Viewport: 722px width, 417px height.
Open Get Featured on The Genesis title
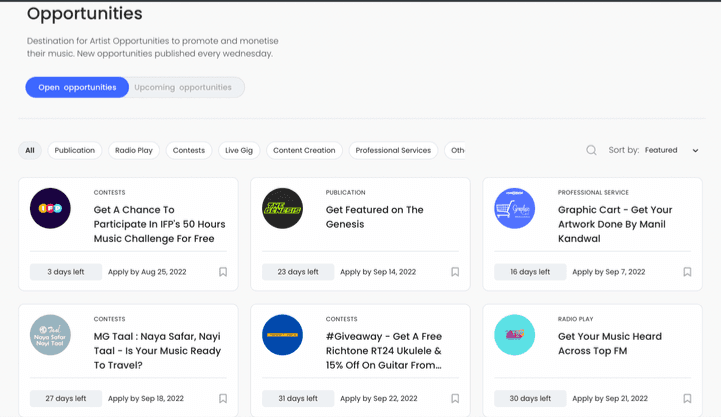(x=374, y=217)
